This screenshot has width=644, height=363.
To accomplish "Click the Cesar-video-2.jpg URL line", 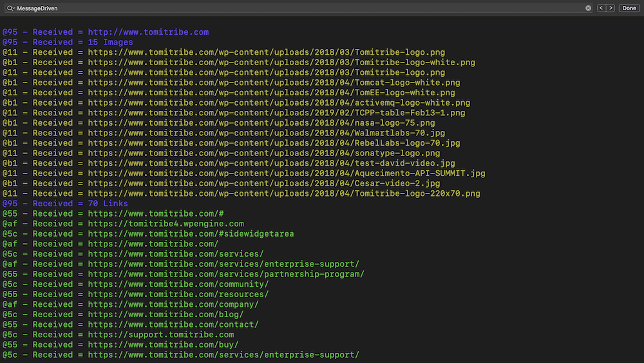I will coord(221,183).
